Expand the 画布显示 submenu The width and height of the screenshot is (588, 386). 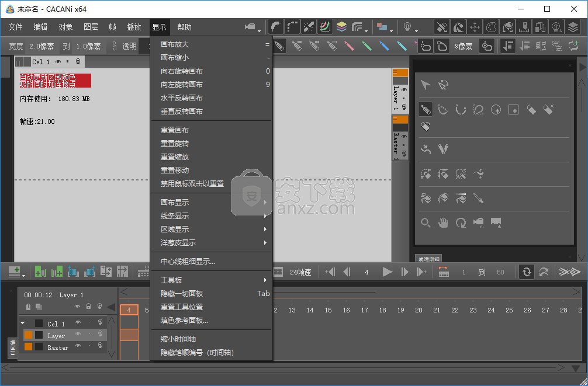point(211,203)
